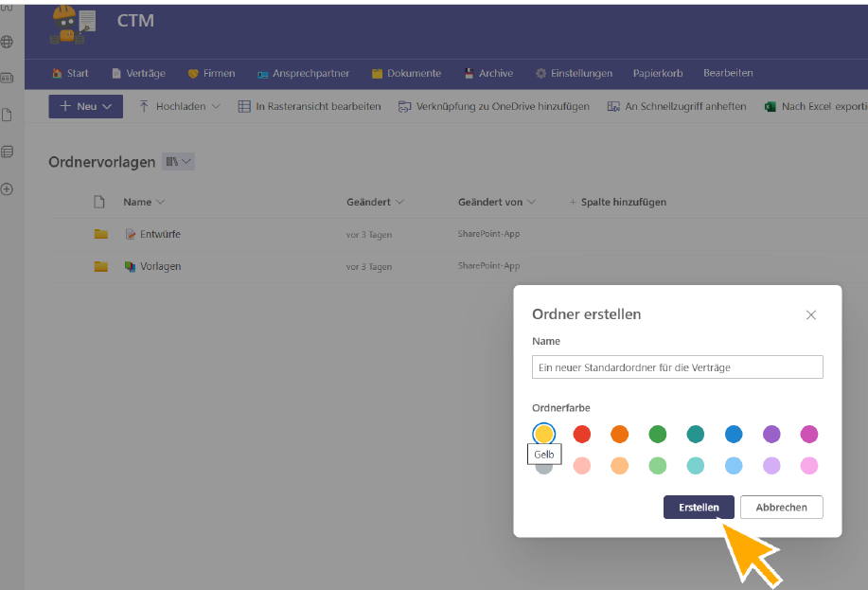Go to the Einstellungen navigation item
Screen dimensions: 868x590
click(574, 73)
